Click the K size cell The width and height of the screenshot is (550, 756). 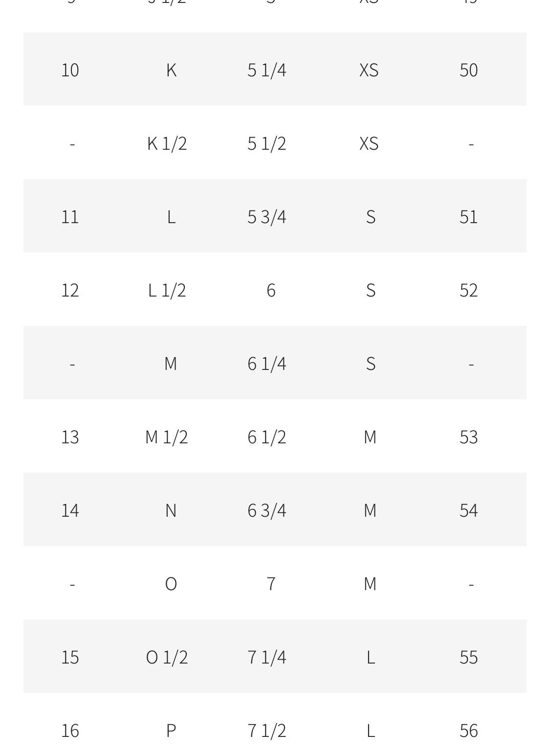pyautogui.click(x=171, y=70)
